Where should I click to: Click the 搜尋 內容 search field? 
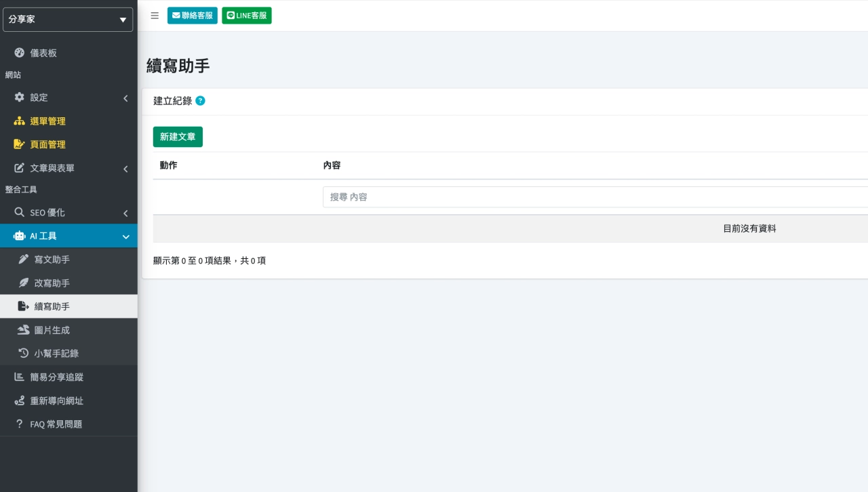click(x=595, y=197)
